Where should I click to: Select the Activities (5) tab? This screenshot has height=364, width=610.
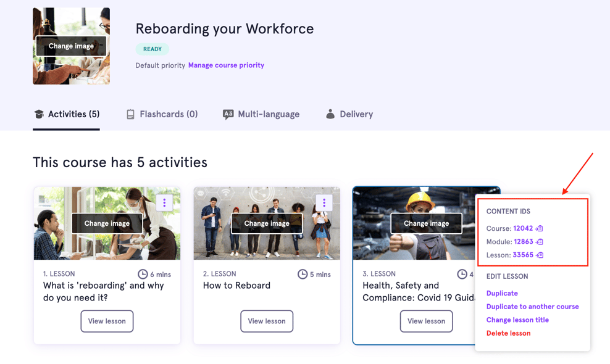click(66, 114)
